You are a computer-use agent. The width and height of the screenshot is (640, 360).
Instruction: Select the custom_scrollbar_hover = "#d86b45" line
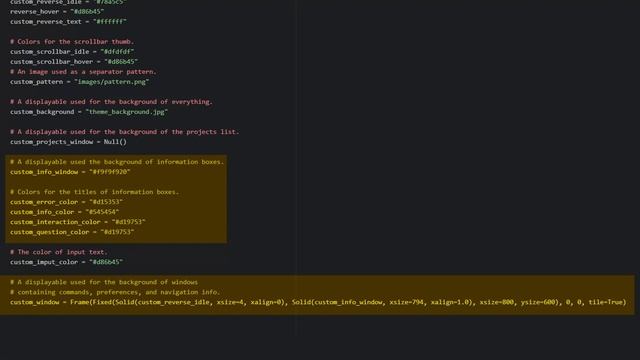pyautogui.click(x=74, y=62)
